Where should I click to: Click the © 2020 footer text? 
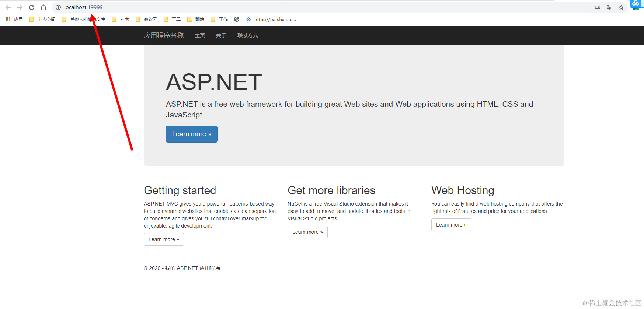[182, 268]
